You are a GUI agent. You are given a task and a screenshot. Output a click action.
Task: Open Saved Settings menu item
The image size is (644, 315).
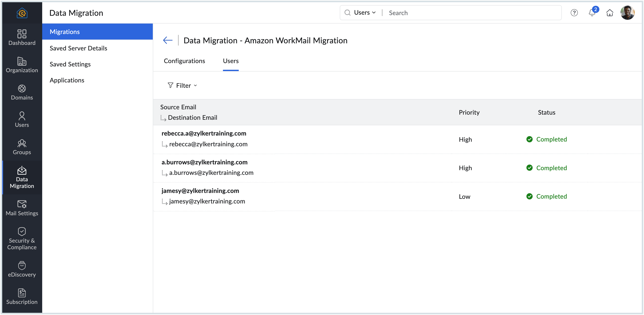point(70,64)
